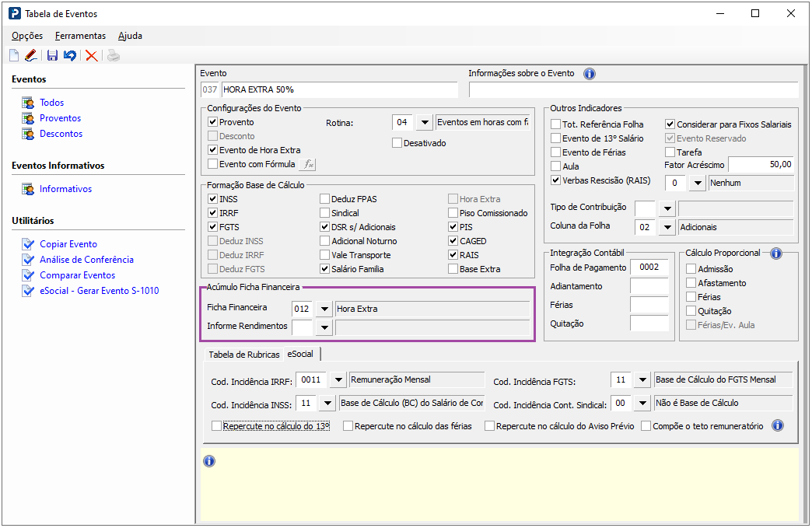Screen dimensions: 812x528
Task: Click the Evento name field HORA EXTRA 50%
Action: coord(340,89)
